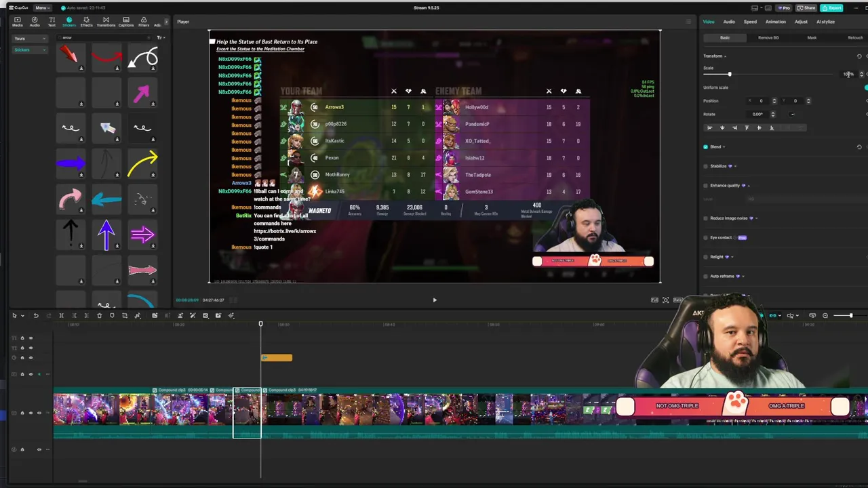The image size is (868, 488).
Task: Select the yellow curved arrow sticker
Action: coord(142,163)
